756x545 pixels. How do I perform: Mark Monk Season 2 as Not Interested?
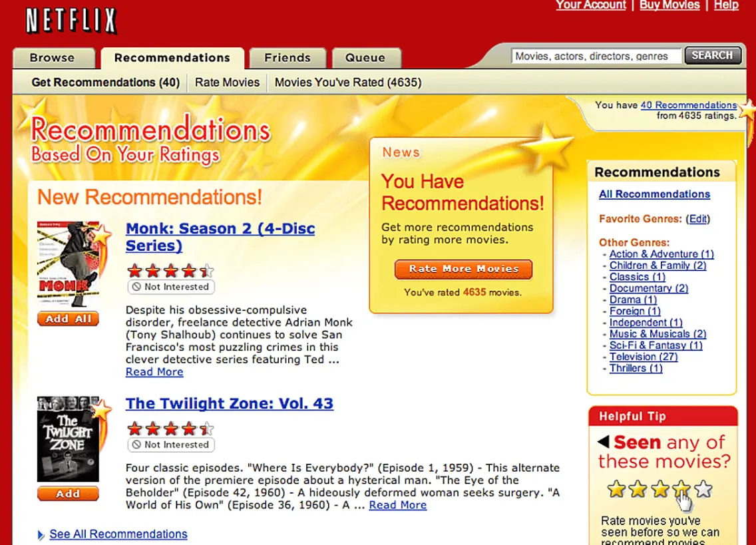pos(171,287)
